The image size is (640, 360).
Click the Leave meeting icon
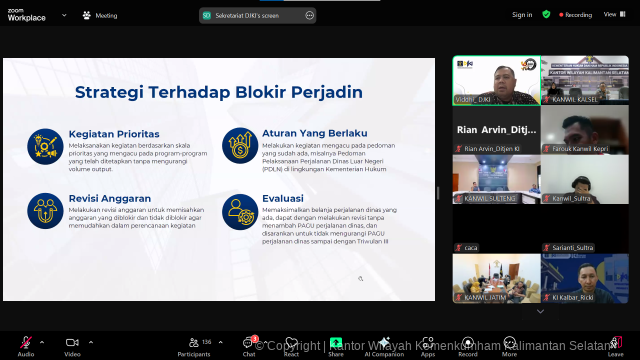[616, 342]
